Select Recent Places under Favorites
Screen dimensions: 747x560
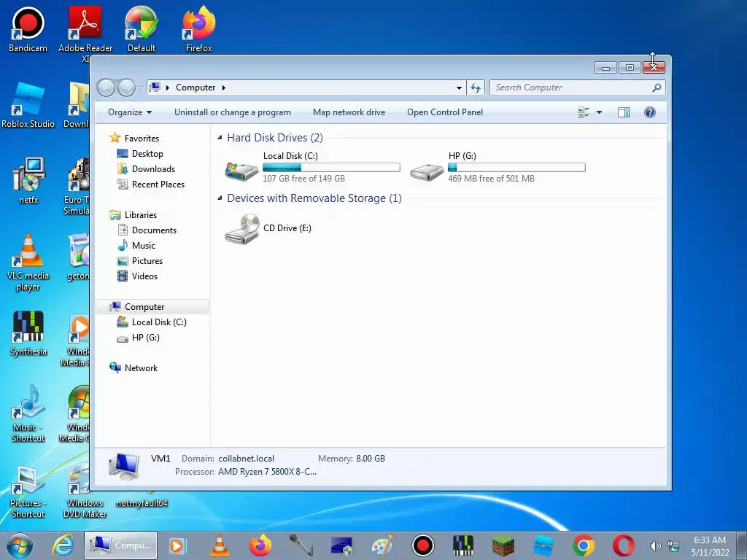(x=158, y=184)
